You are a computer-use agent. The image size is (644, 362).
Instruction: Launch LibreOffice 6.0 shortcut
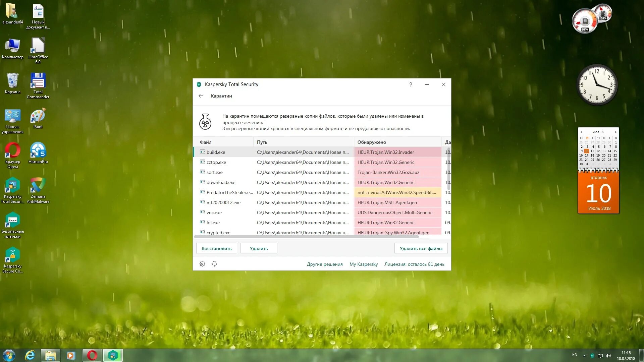[38, 51]
